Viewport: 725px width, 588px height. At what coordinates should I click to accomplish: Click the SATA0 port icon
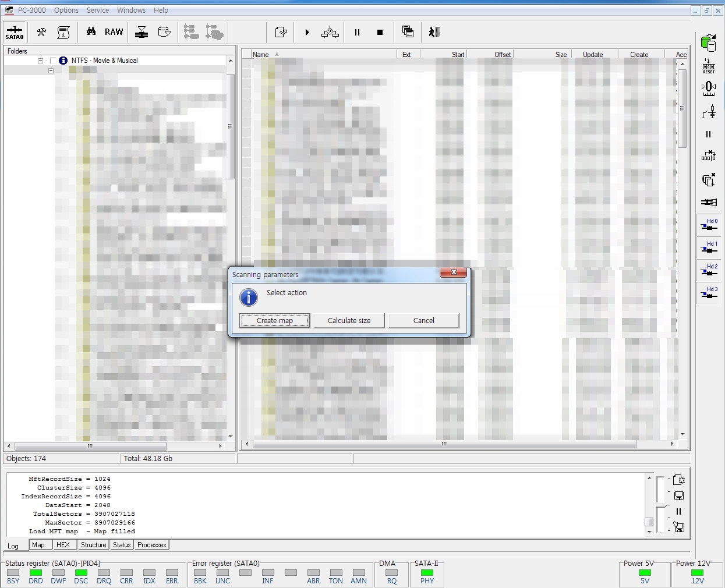15,32
